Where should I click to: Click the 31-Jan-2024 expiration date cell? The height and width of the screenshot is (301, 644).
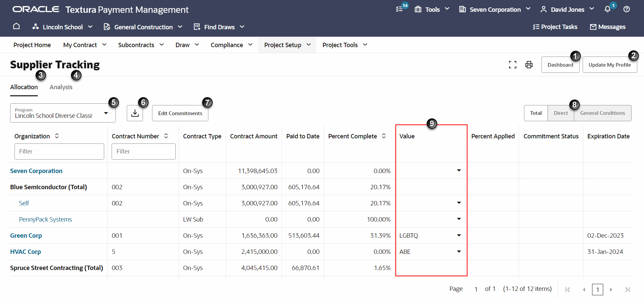(605, 252)
